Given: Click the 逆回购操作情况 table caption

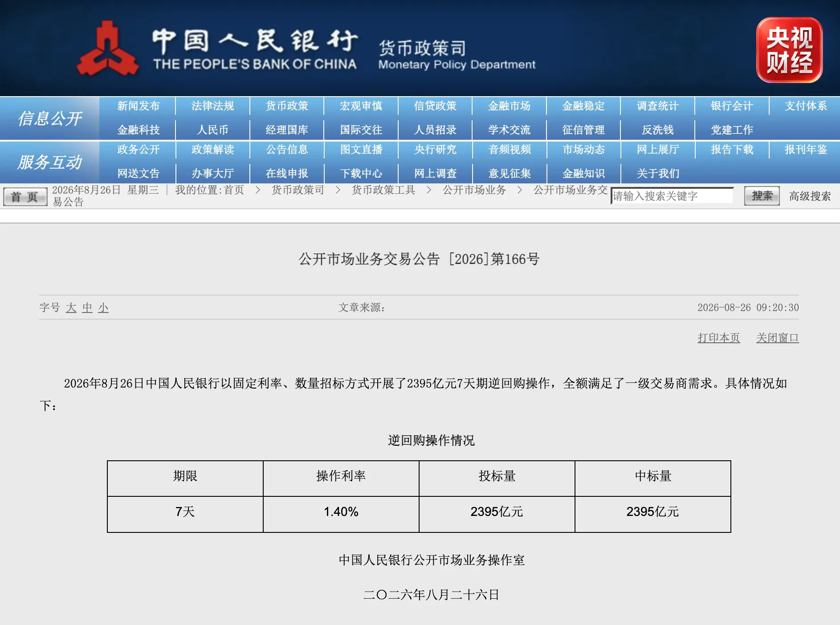Looking at the screenshot, I should point(431,440).
